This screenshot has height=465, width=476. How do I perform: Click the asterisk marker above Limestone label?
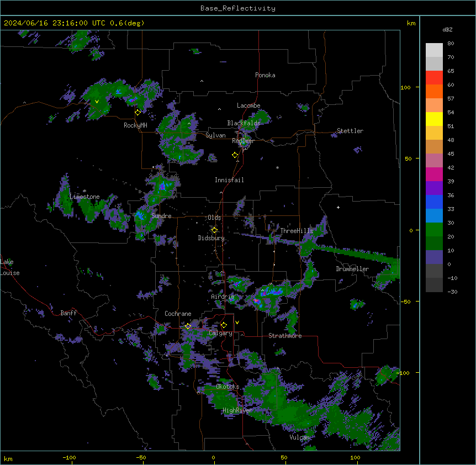click(84, 191)
